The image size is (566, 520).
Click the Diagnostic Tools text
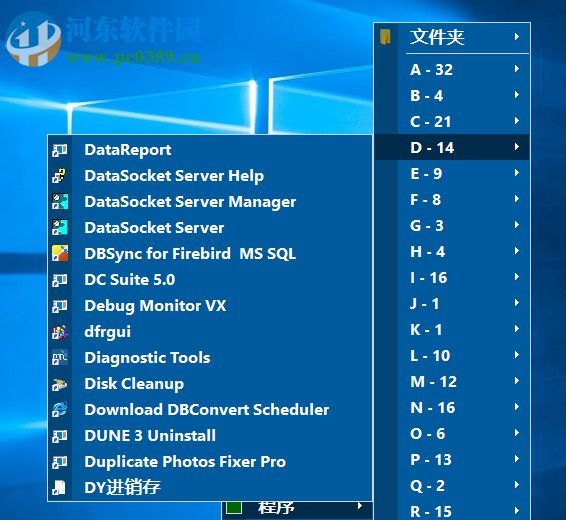(x=147, y=358)
